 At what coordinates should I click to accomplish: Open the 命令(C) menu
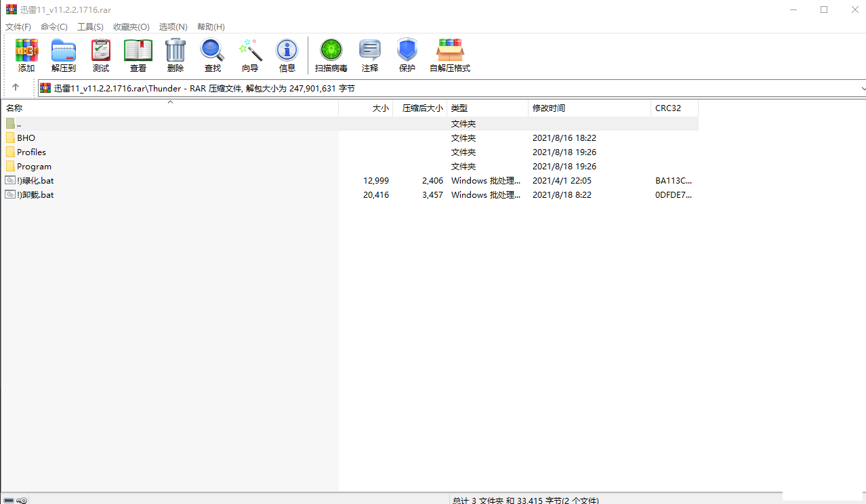point(54,26)
